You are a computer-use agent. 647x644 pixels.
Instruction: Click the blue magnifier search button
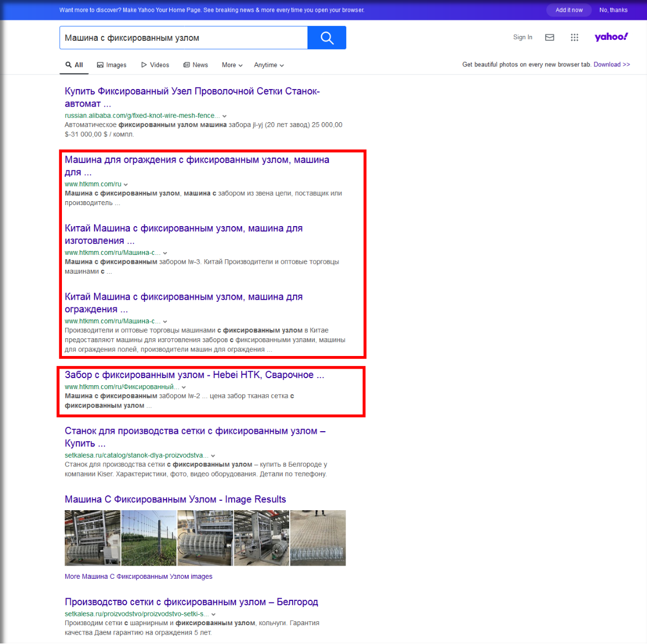pos(327,38)
